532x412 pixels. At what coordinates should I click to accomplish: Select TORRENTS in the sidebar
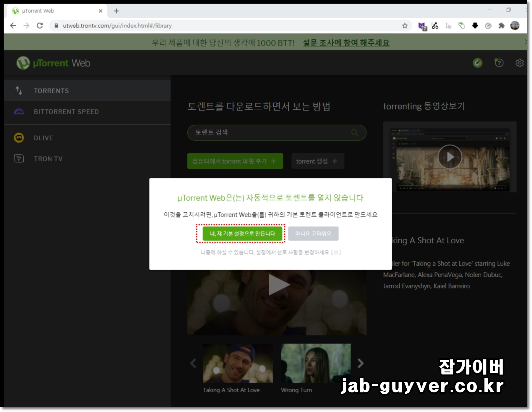[87, 91]
